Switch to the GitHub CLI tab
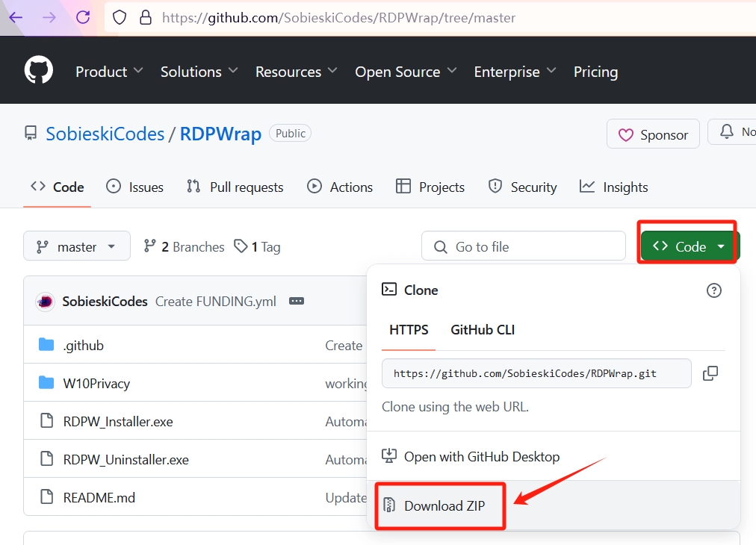756x545 pixels. (x=482, y=330)
